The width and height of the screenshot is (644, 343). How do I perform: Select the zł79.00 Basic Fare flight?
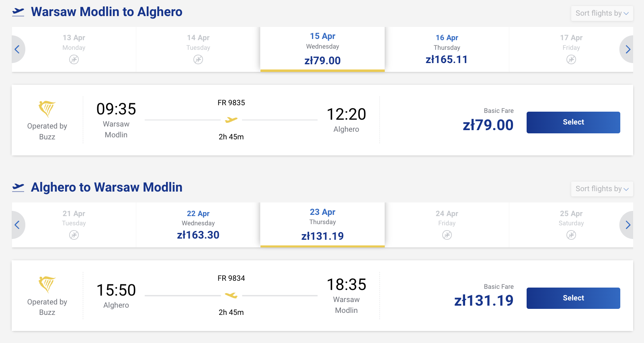(x=573, y=122)
